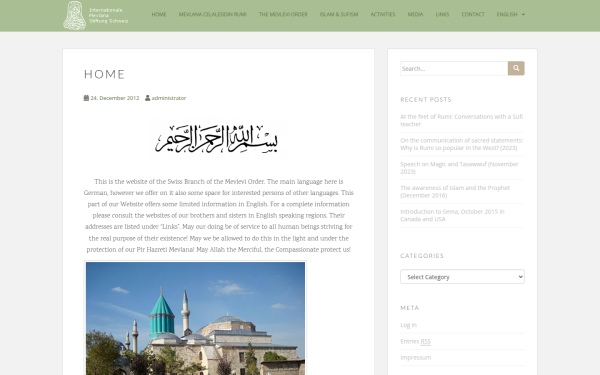
Task: Click the Internationale Mevlana Stiftung logo
Action: click(96, 15)
